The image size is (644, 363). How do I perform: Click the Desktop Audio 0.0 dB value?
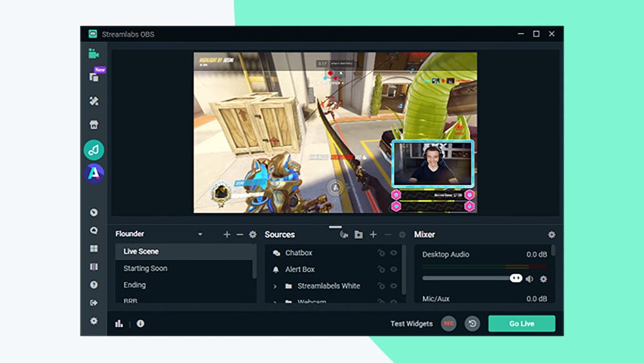tap(536, 255)
